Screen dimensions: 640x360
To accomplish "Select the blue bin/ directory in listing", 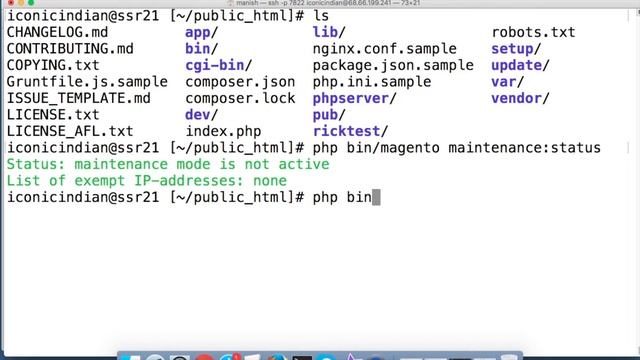I will click(x=201, y=49).
